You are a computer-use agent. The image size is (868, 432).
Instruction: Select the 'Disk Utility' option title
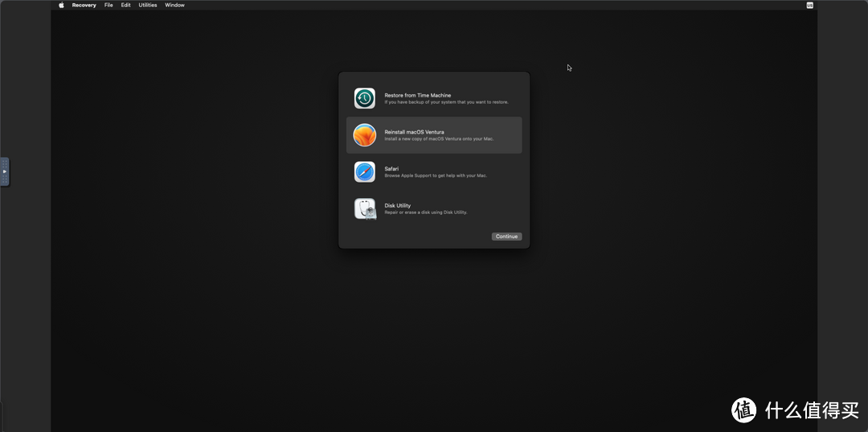tap(398, 205)
